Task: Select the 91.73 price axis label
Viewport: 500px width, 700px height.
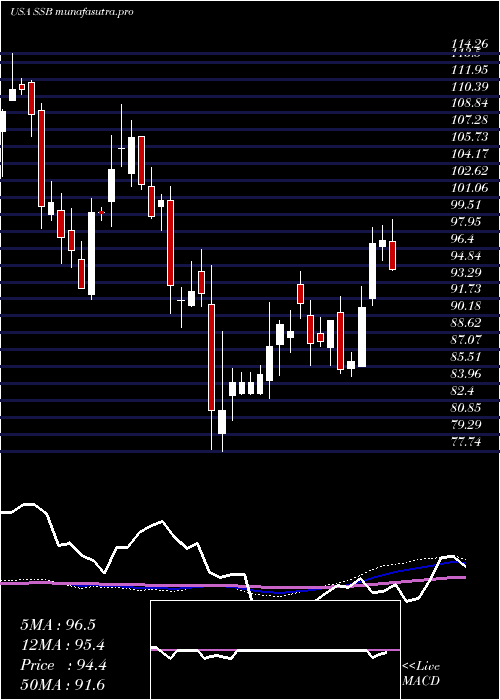Action: coord(468,289)
